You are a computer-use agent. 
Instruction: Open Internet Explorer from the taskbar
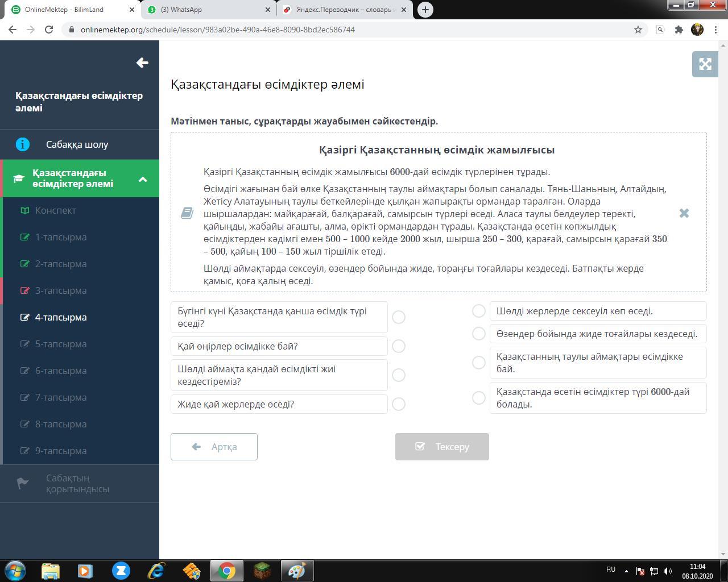point(156,570)
